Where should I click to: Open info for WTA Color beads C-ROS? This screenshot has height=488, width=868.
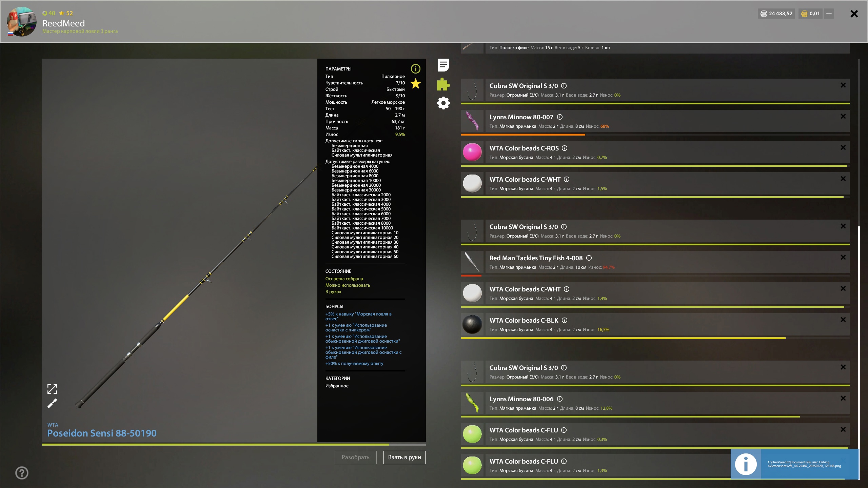pyautogui.click(x=565, y=148)
